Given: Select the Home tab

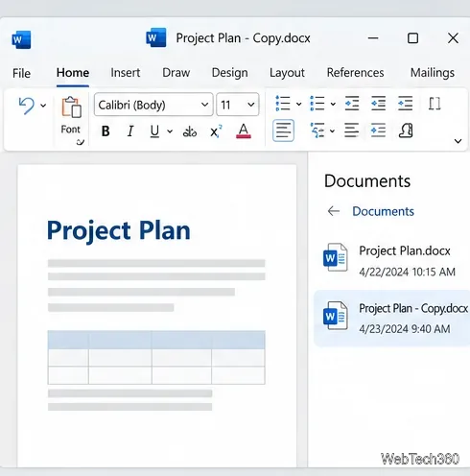Looking at the screenshot, I should (x=73, y=73).
